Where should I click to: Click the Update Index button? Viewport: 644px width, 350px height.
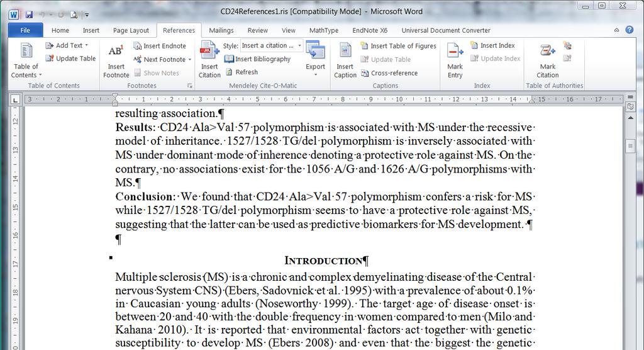(x=496, y=59)
